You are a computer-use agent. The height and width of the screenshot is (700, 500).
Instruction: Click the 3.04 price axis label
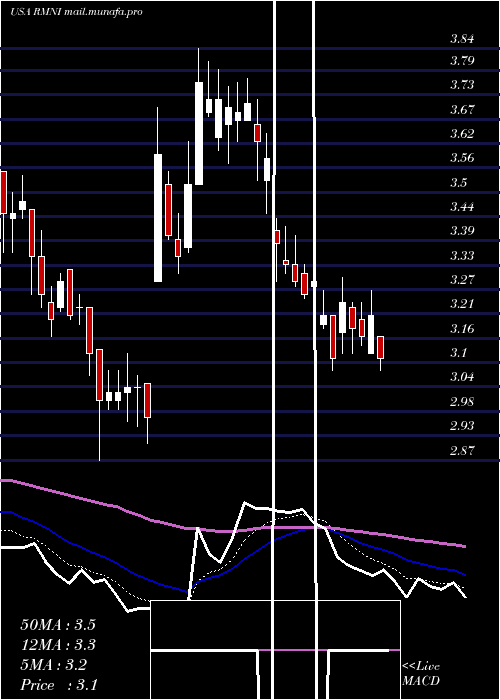point(462,377)
